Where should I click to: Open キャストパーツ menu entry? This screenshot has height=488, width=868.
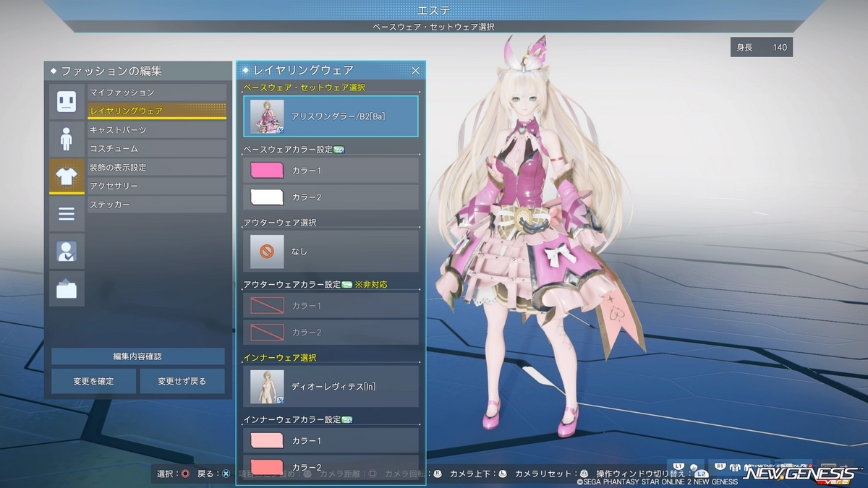[157, 130]
